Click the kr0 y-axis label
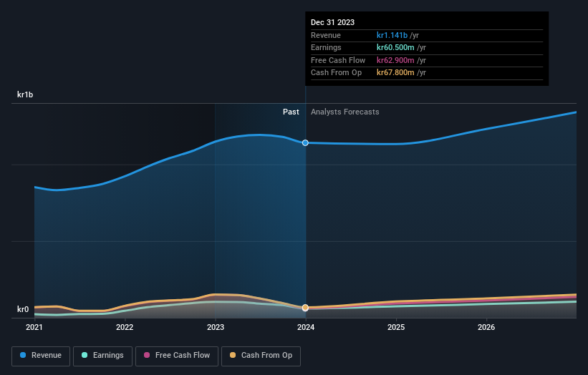Screen dimensions: 588x375 (x=23, y=309)
